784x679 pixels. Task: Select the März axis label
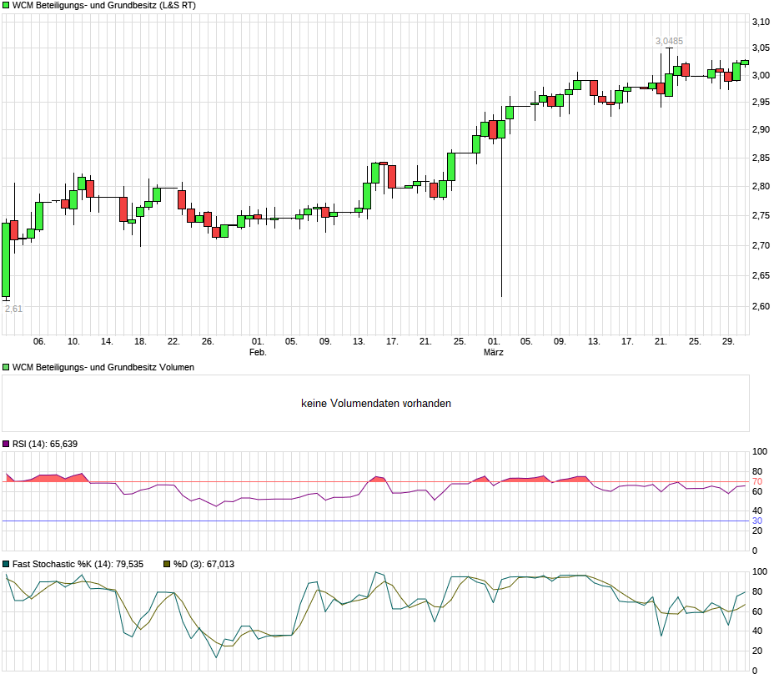coord(495,351)
